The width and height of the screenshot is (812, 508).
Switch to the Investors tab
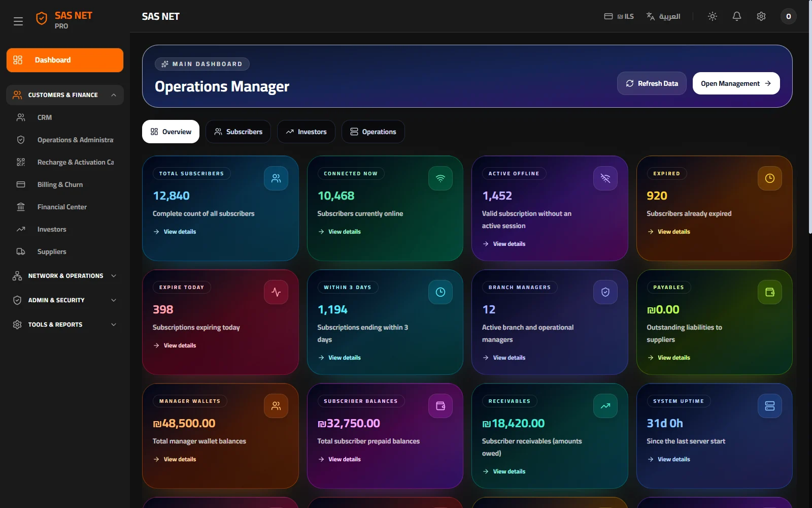(306, 132)
